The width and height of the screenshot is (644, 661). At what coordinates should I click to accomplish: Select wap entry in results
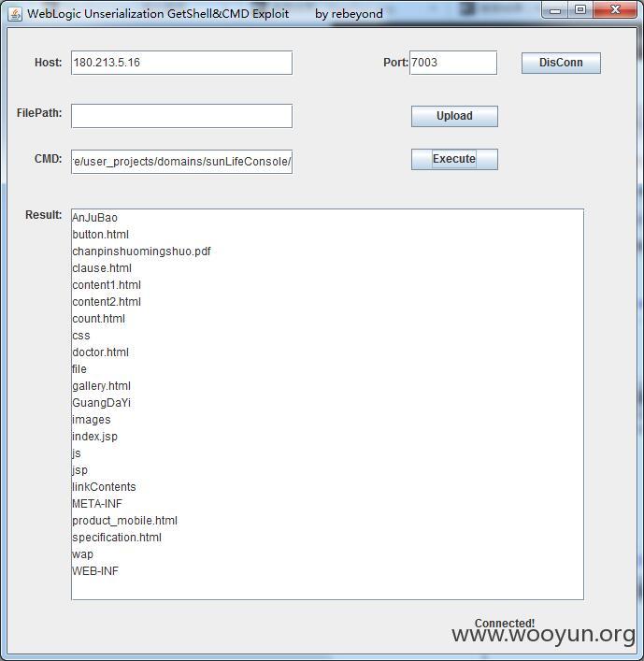tap(82, 554)
